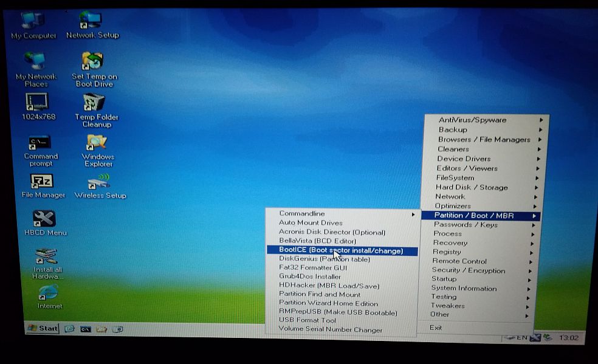The width and height of the screenshot is (598, 364).
Task: Expand the System Information submenu arrow
Action: pos(529,289)
